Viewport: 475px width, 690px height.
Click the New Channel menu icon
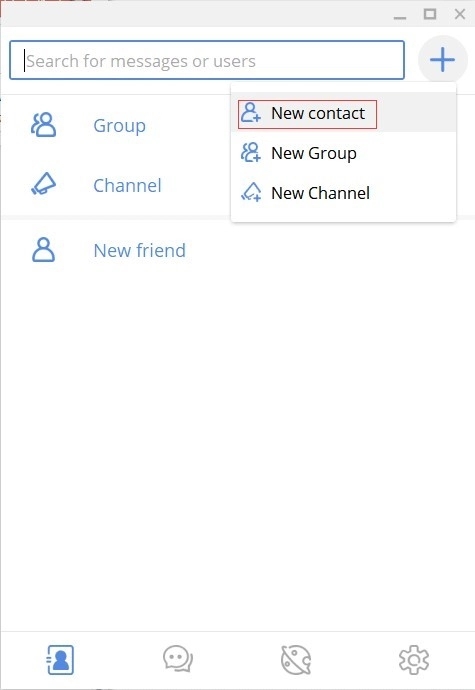pos(250,192)
